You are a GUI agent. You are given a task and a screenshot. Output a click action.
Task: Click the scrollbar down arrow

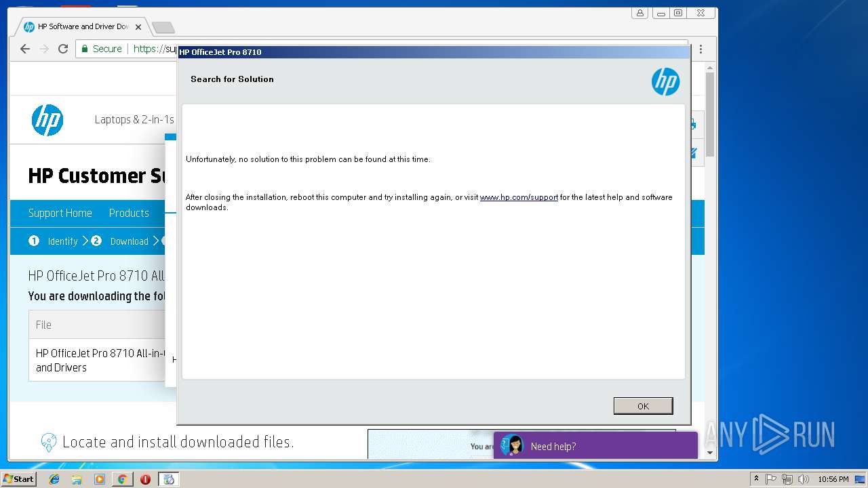click(x=710, y=453)
